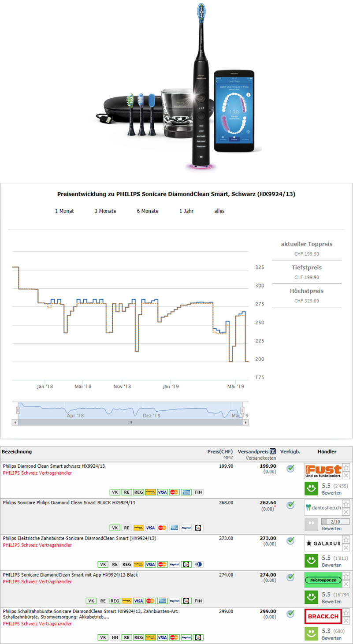Click the 2/10 rating bar for dentoshop.ch

pos(334,521)
